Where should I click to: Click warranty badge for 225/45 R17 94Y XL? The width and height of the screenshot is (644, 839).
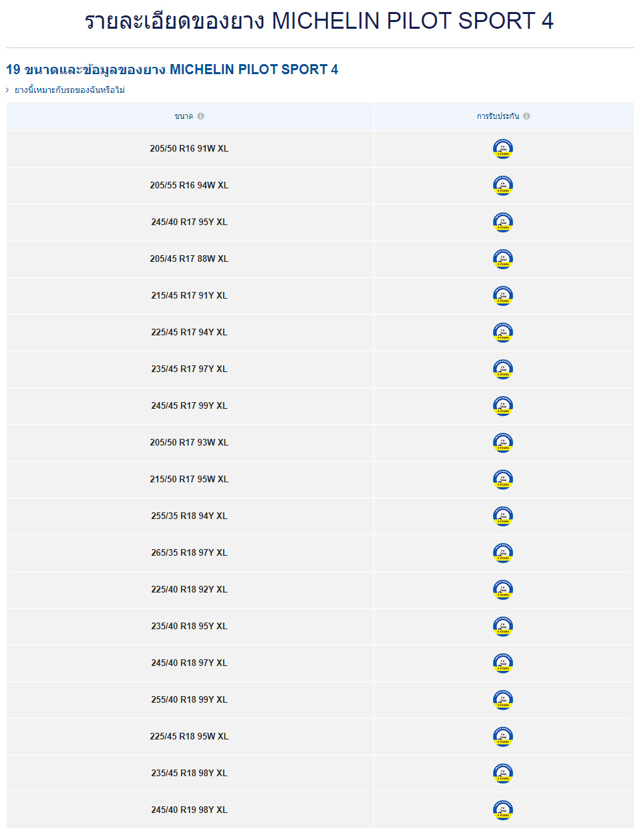point(503,333)
